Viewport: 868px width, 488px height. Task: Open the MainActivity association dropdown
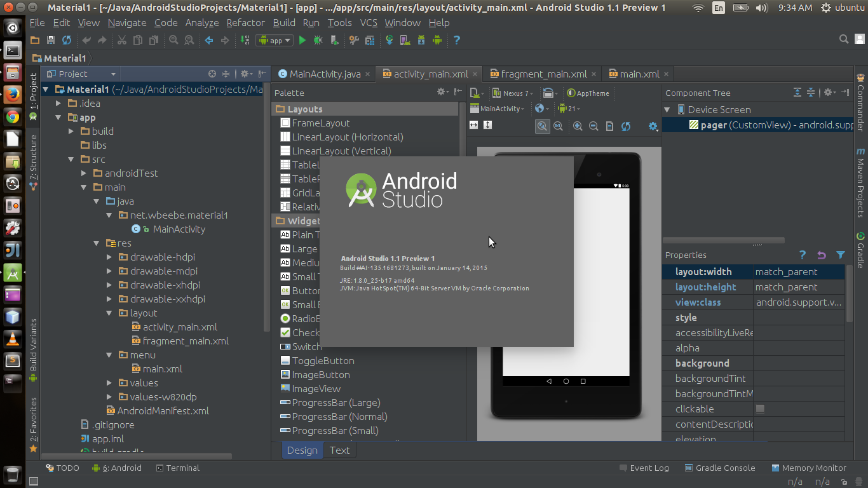(498, 109)
